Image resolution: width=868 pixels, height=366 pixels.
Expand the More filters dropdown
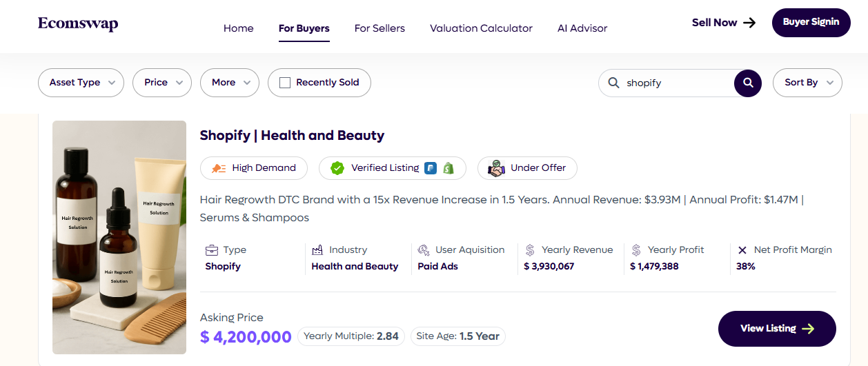point(229,83)
